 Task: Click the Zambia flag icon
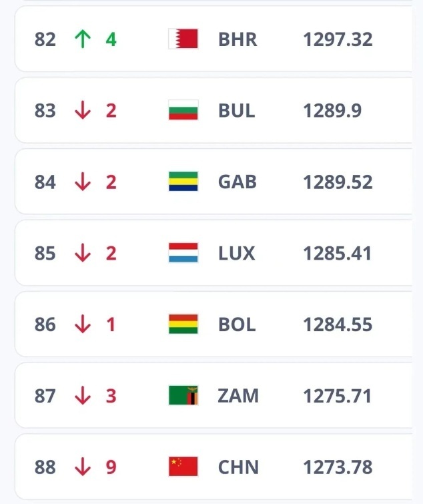point(183,396)
